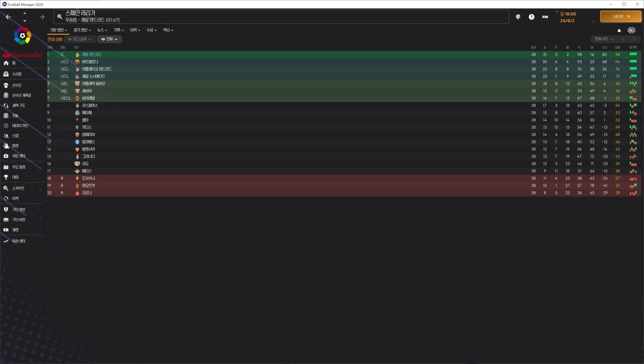This screenshot has height=364, width=644.
Task: Go to next season with right chevron
Action: 633,39
